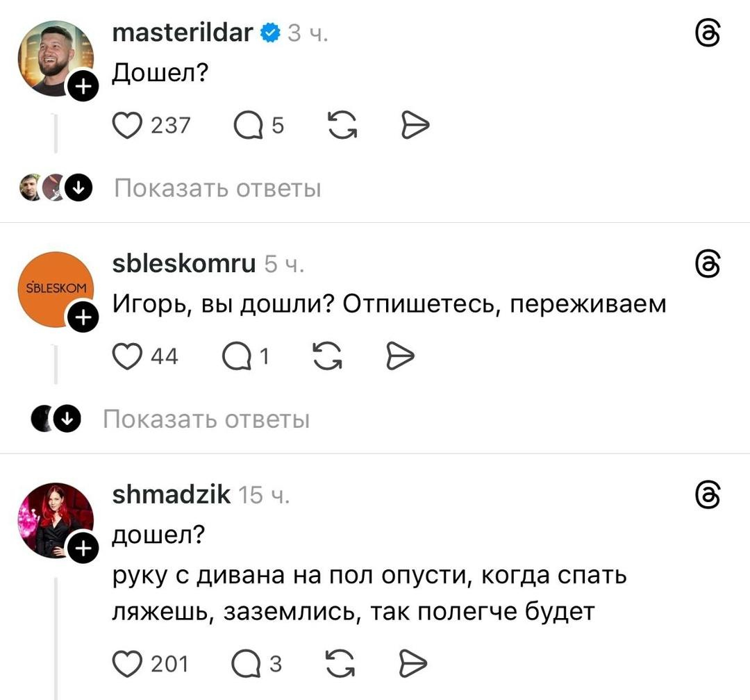Repost masterildar's comment
The height and width of the screenshot is (700, 750).
pos(340,125)
